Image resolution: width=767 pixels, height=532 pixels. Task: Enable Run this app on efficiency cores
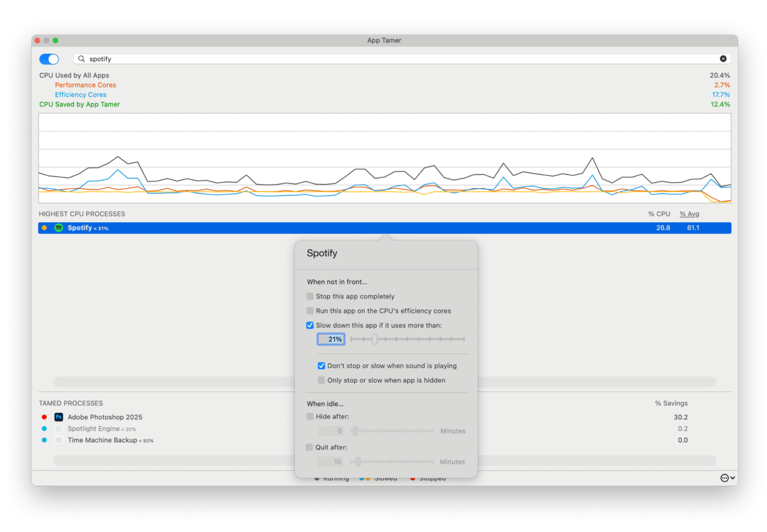310,311
